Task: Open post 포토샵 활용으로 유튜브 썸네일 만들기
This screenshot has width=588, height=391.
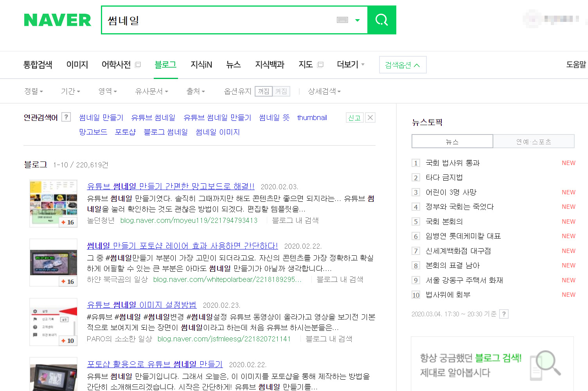Action: (x=155, y=364)
